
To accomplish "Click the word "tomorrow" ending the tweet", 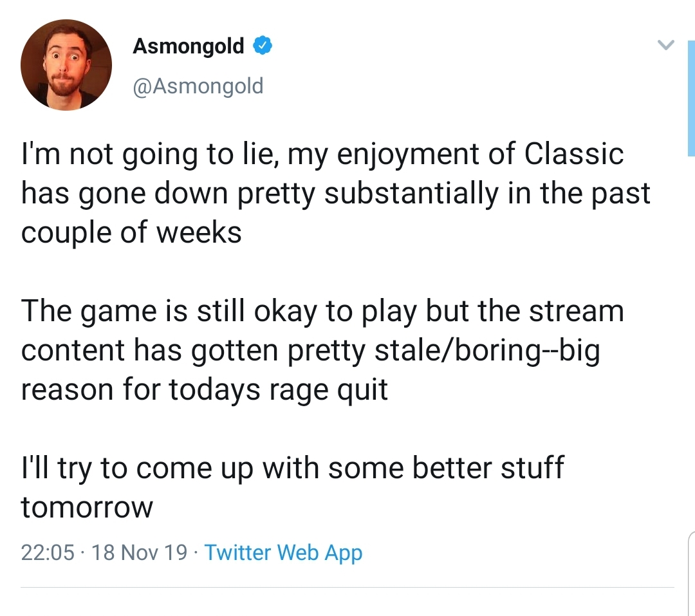I will pos(87,508).
